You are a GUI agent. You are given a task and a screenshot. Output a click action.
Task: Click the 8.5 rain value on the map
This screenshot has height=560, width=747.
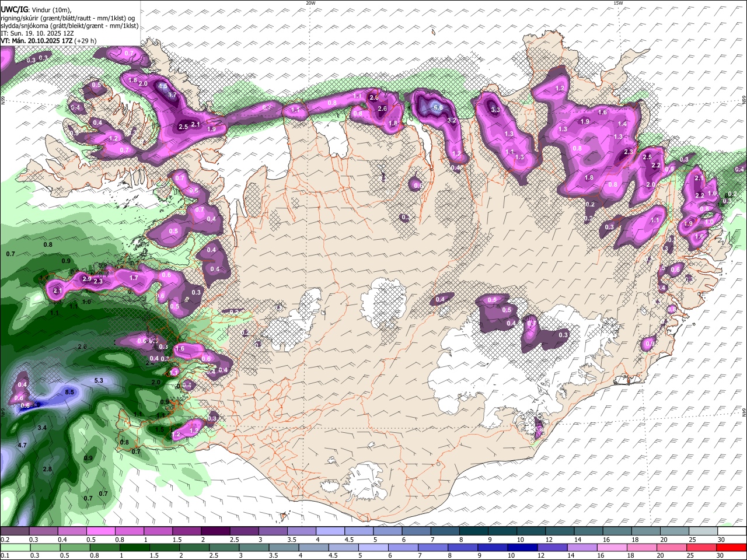point(69,392)
